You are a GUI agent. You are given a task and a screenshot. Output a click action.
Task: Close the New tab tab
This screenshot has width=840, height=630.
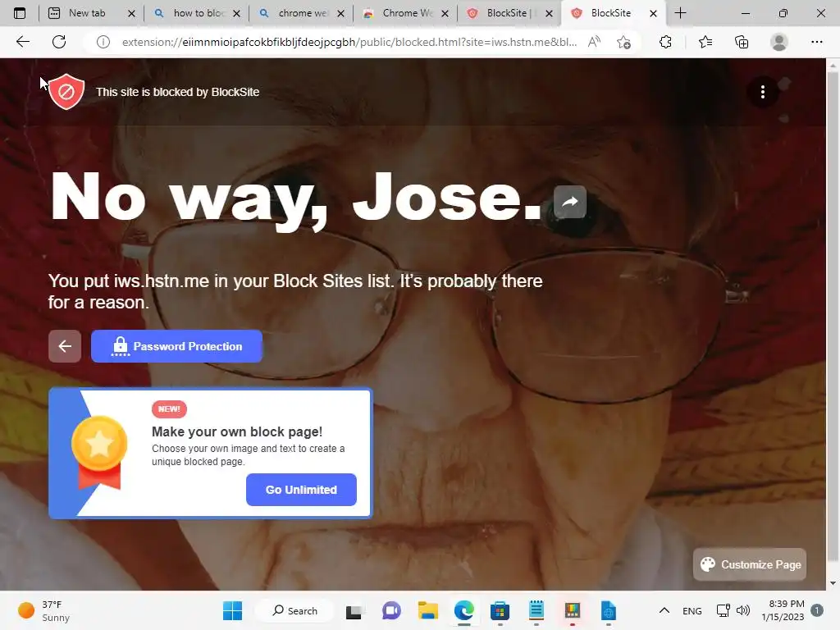click(x=131, y=13)
